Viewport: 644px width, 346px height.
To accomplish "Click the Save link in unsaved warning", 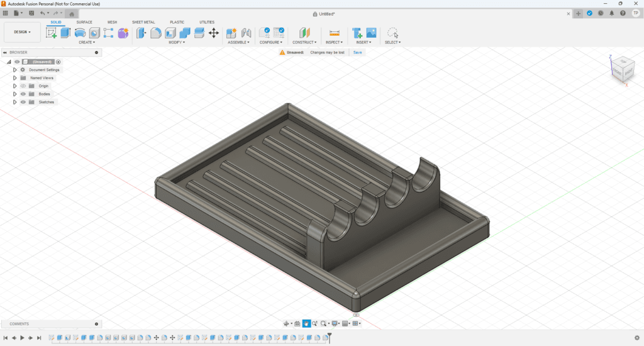I will pos(357,52).
